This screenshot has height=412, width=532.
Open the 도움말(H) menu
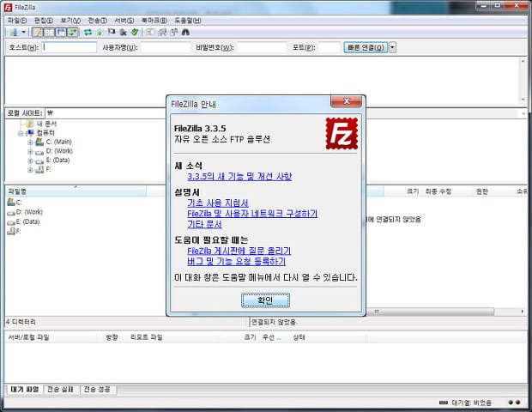click(x=188, y=21)
